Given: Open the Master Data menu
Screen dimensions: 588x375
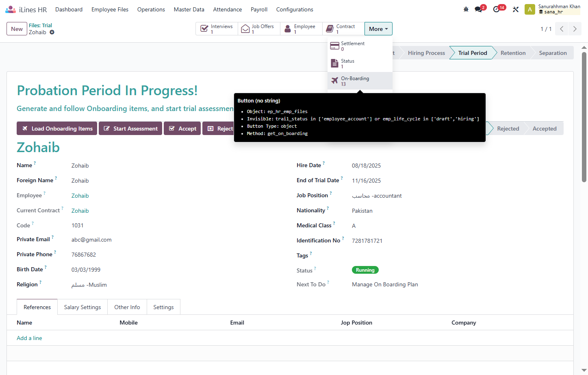Looking at the screenshot, I should (189, 9).
